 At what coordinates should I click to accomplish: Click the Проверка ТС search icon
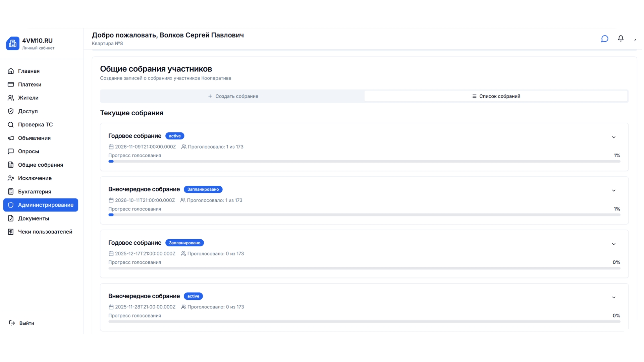(10, 124)
